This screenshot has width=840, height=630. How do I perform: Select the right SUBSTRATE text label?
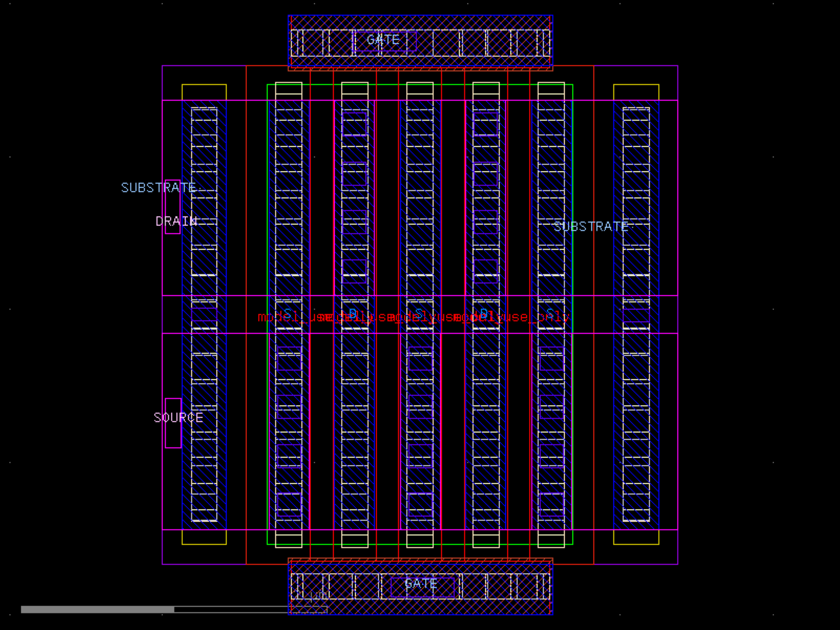tap(591, 227)
